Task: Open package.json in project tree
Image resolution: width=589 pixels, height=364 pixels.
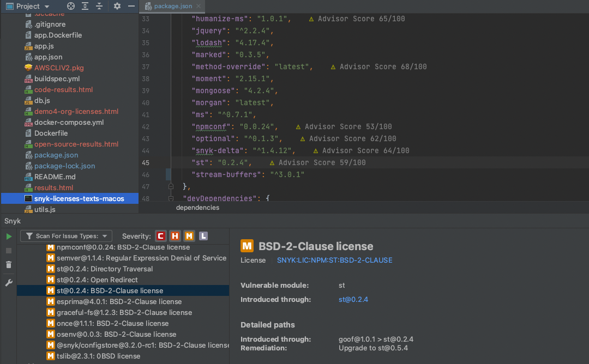Action: 56,155
